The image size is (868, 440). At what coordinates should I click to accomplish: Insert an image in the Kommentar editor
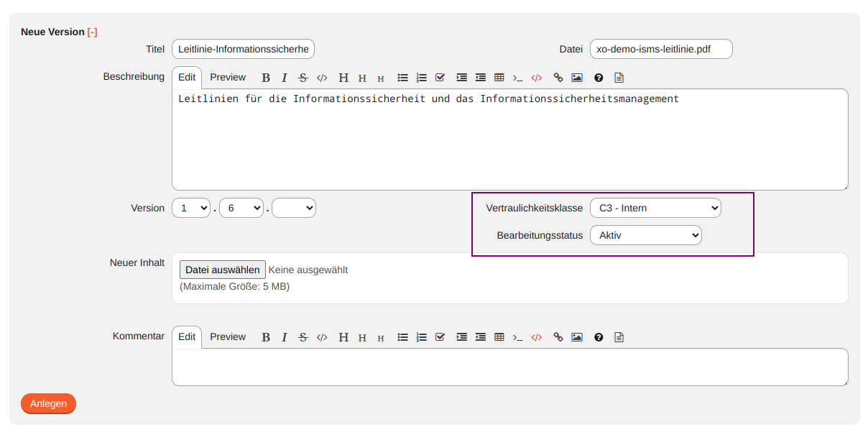click(x=577, y=336)
